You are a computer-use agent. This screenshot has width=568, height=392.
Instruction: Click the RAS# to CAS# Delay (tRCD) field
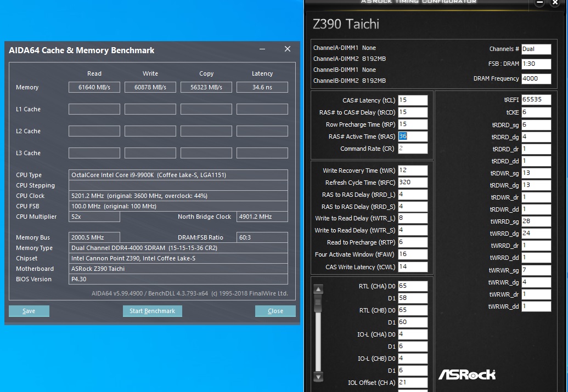[413, 112]
